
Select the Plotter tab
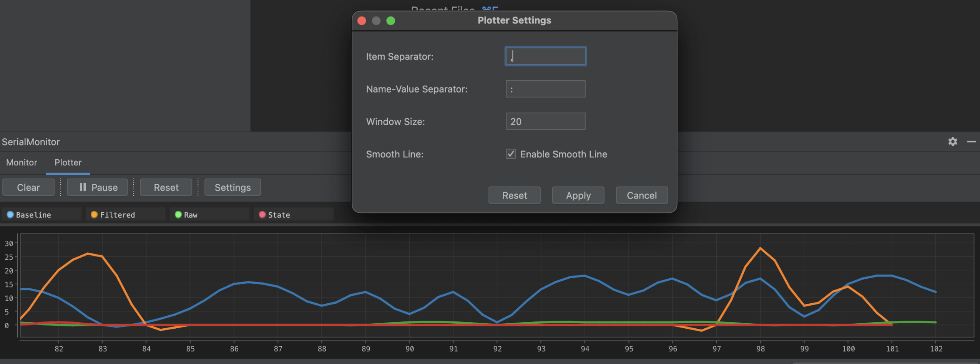68,162
